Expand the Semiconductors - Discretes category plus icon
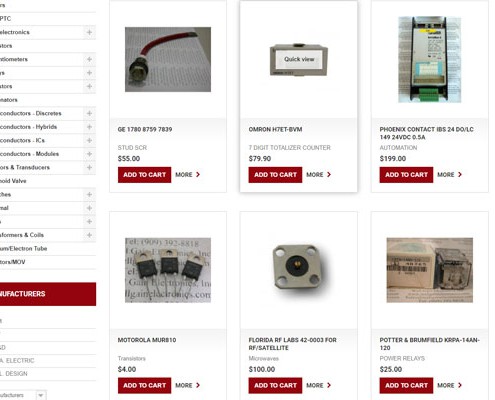The height and width of the screenshot is (400, 495). tap(89, 113)
